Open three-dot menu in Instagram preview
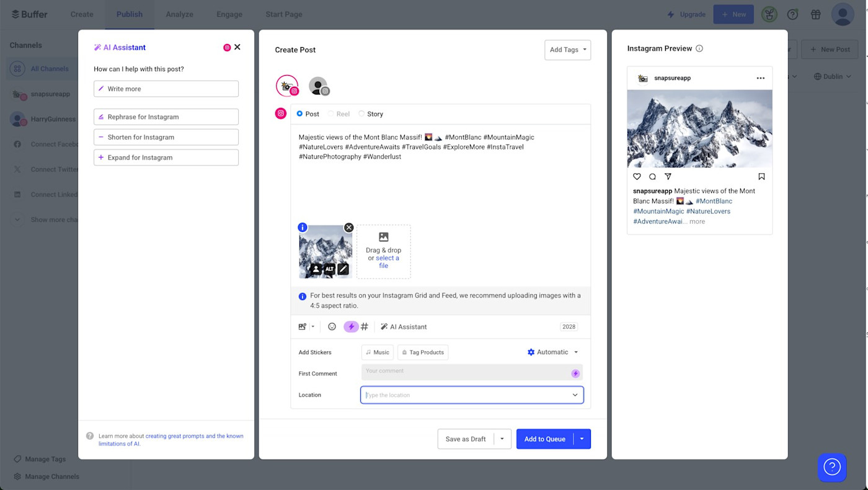The image size is (868, 490). pos(761,78)
